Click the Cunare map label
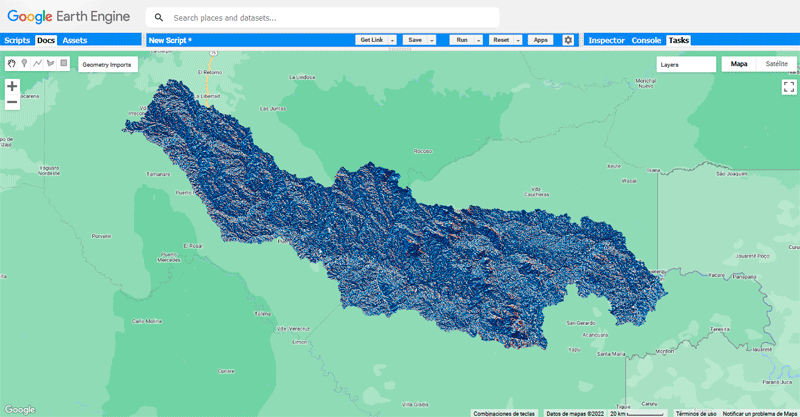 tap(226, 371)
